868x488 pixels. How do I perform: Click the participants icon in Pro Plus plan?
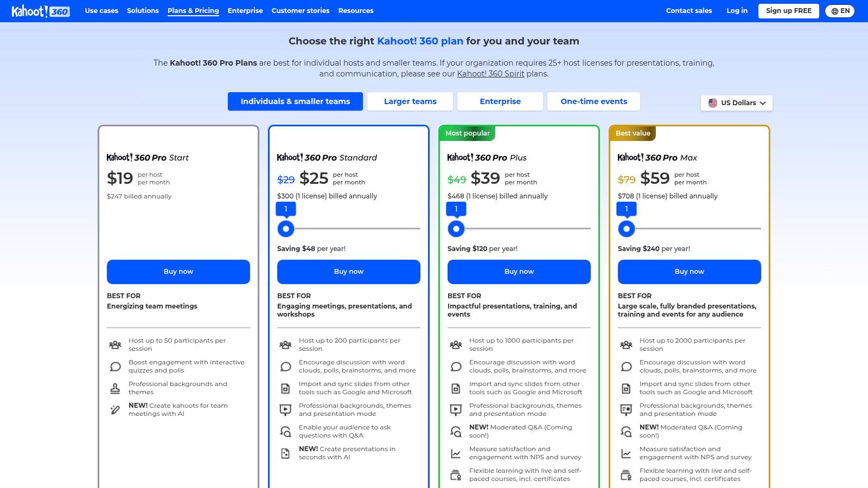click(x=456, y=345)
